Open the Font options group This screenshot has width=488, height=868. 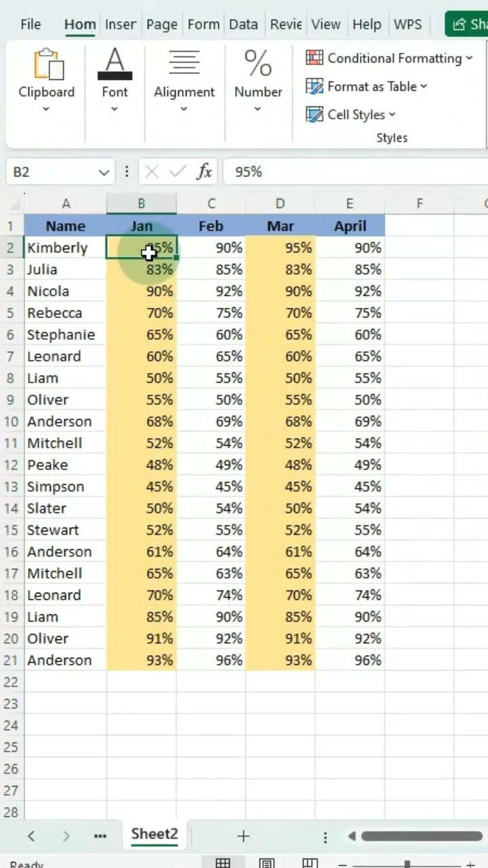click(115, 80)
